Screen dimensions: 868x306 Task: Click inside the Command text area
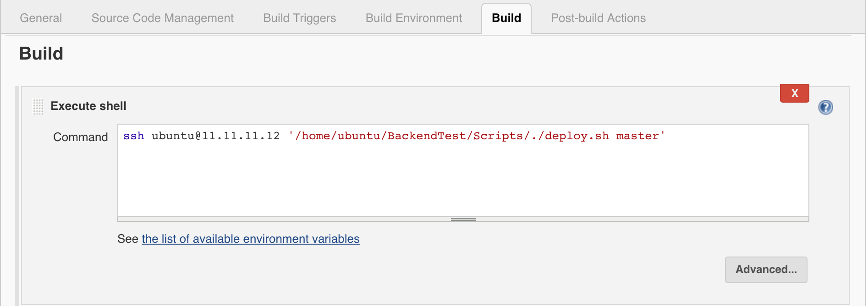463,170
